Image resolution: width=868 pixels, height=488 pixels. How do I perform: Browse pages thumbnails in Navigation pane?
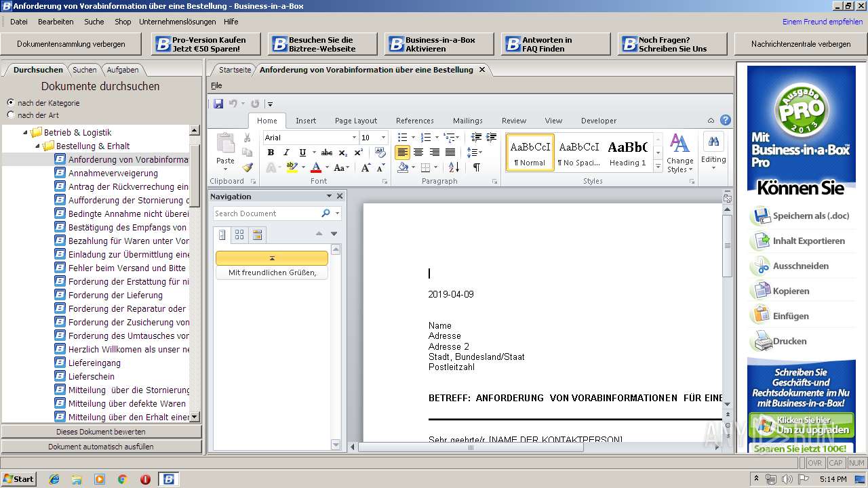click(239, 235)
